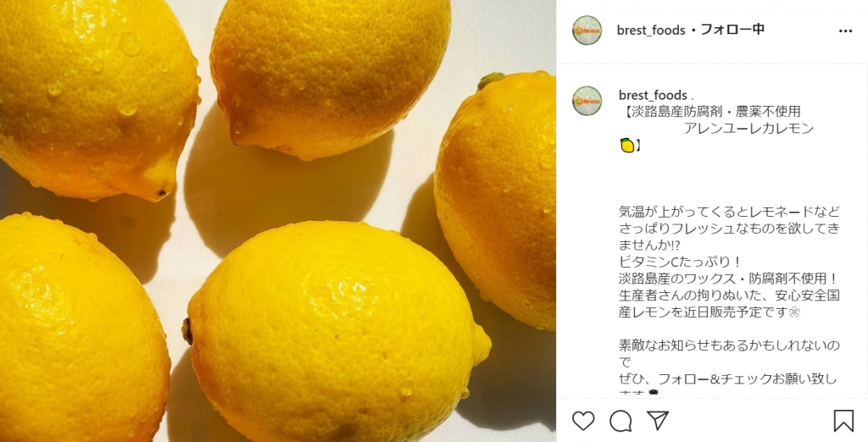
Task: Like the post with the heart icon
Action: [x=583, y=421]
